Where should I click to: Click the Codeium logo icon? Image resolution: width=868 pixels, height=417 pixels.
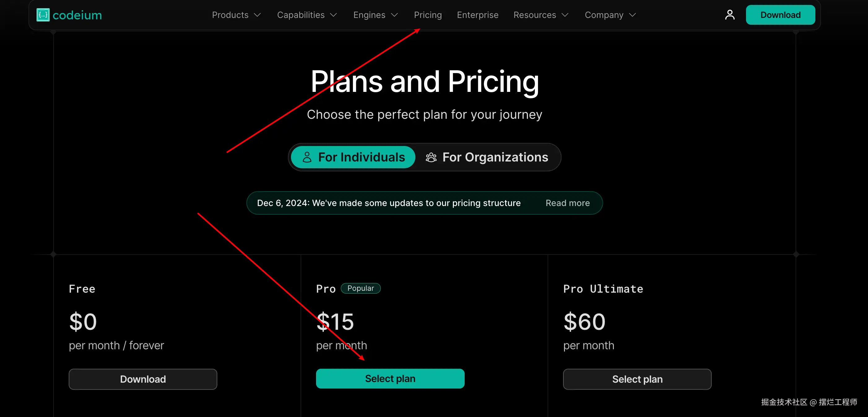coord(43,15)
